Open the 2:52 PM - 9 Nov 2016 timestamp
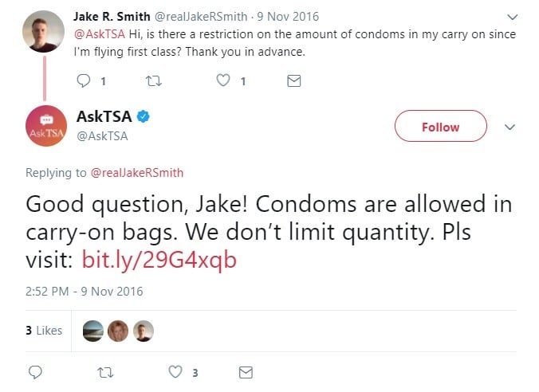 (x=85, y=292)
